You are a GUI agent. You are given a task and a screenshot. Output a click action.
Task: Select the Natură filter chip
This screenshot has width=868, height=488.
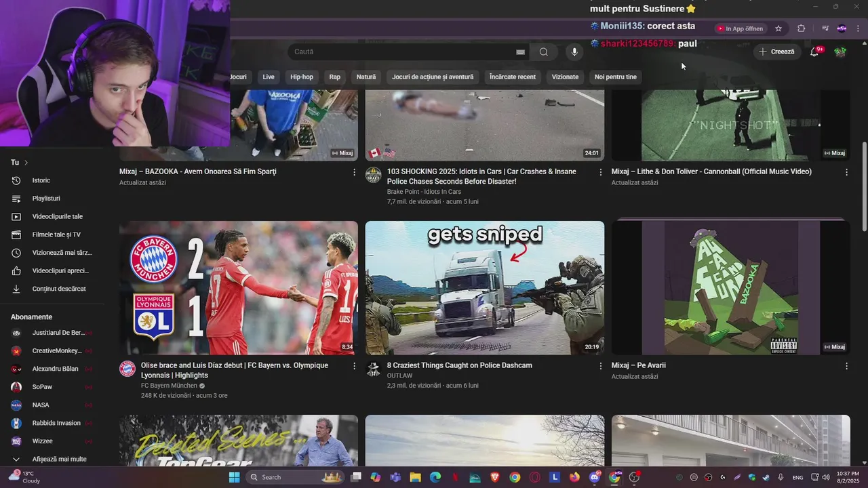[x=366, y=77]
